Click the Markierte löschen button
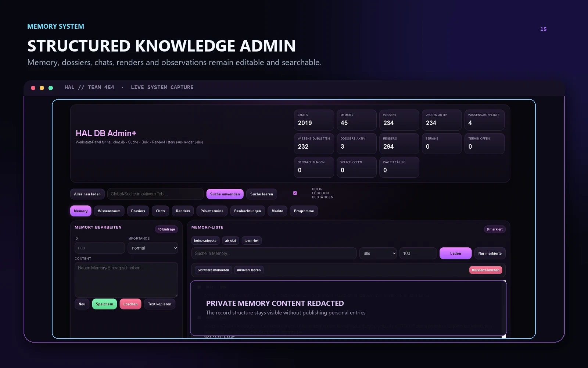Viewport: 588px width, 368px height. click(485, 270)
